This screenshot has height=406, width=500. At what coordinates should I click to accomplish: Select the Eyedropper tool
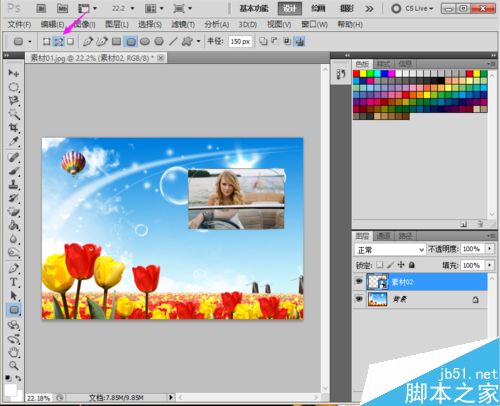14,141
